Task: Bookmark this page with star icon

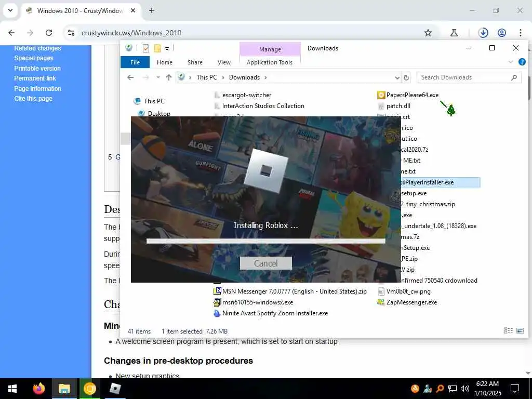Action: coord(428,33)
